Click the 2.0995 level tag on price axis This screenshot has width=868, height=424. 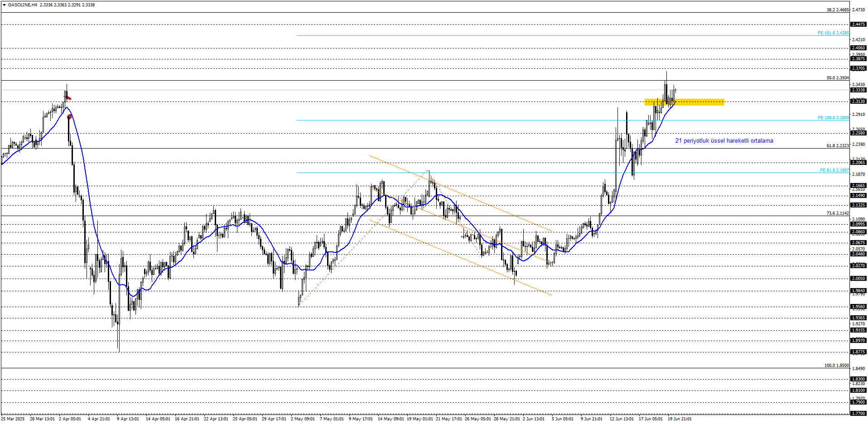pyautogui.click(x=858, y=224)
